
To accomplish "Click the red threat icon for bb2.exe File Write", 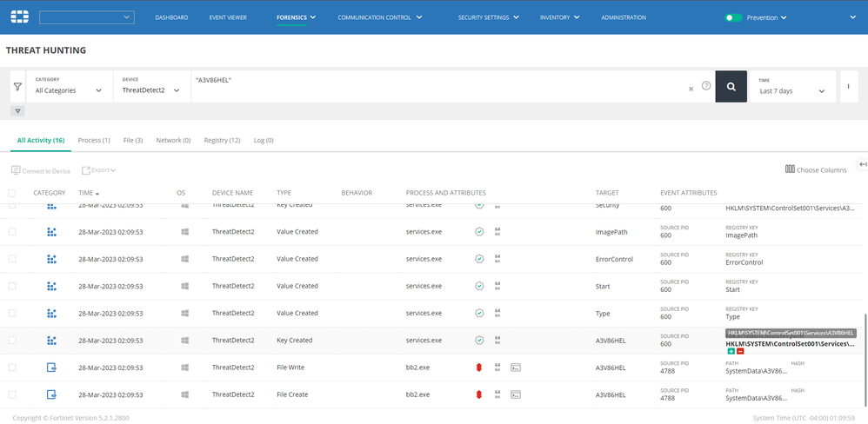I will tap(478, 368).
